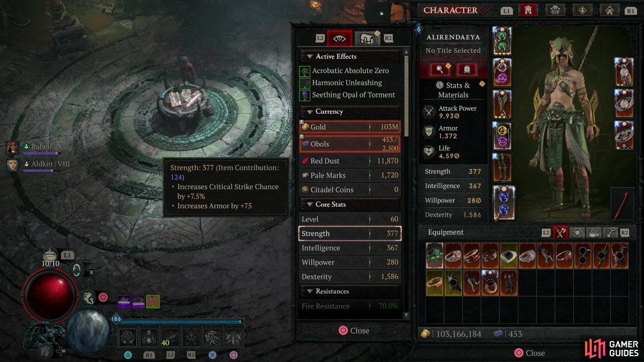Click Close button under the stats panel
The image size is (644, 362).
354,330
